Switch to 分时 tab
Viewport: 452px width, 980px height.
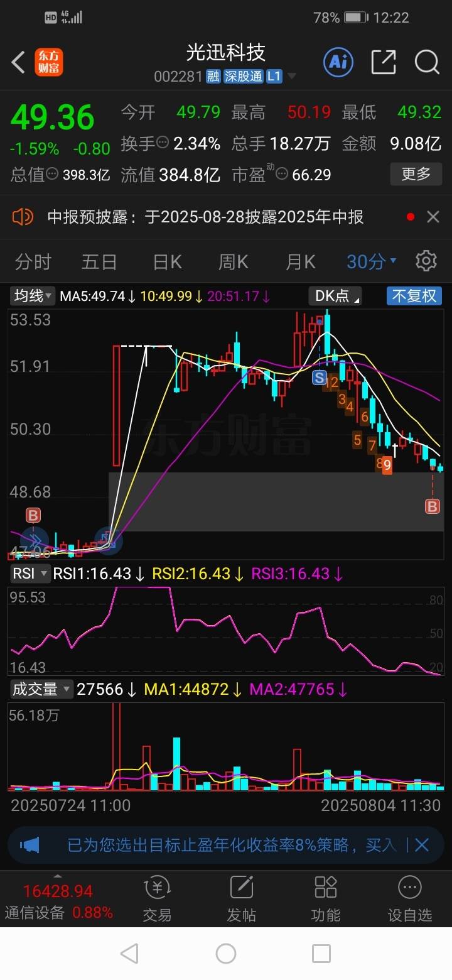[x=33, y=261]
